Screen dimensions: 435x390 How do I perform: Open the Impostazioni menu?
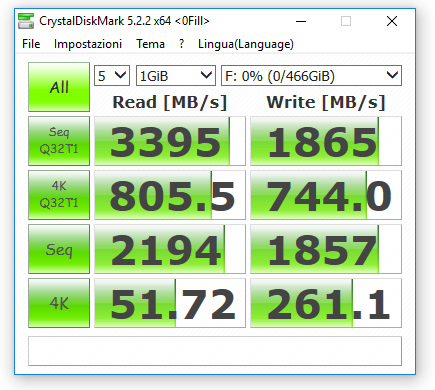pyautogui.click(x=88, y=44)
